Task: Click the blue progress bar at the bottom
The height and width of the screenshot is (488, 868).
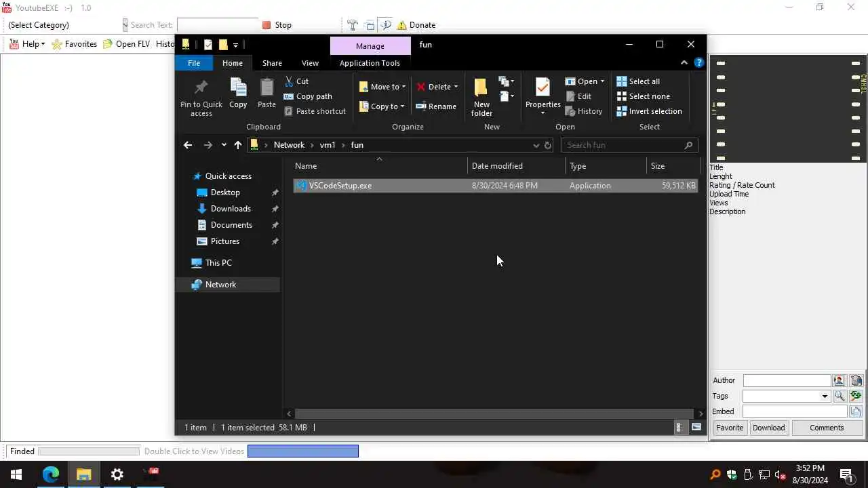Action: [303, 451]
